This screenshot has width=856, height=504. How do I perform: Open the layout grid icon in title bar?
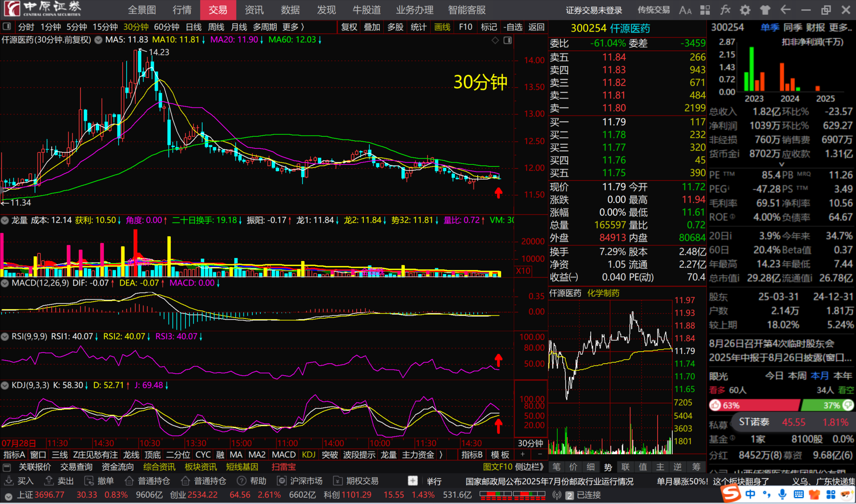(705, 10)
